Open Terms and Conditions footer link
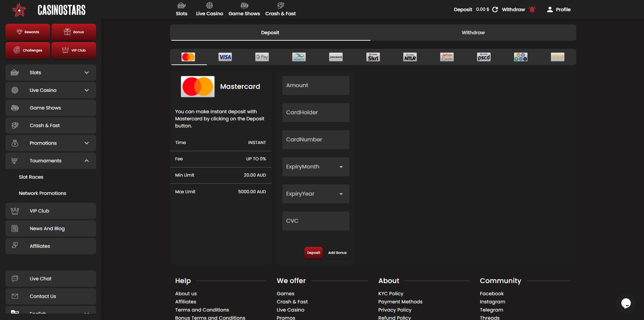644x320 pixels. point(202,310)
